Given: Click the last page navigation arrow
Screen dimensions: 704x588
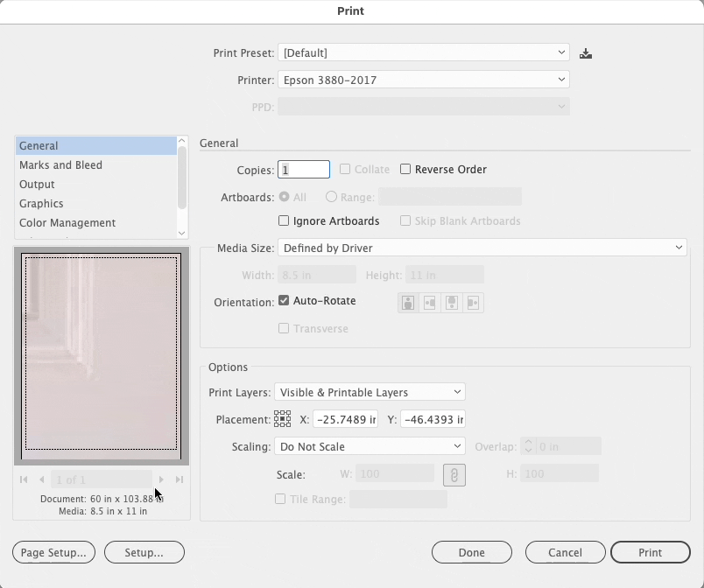Looking at the screenshot, I should 179,479.
